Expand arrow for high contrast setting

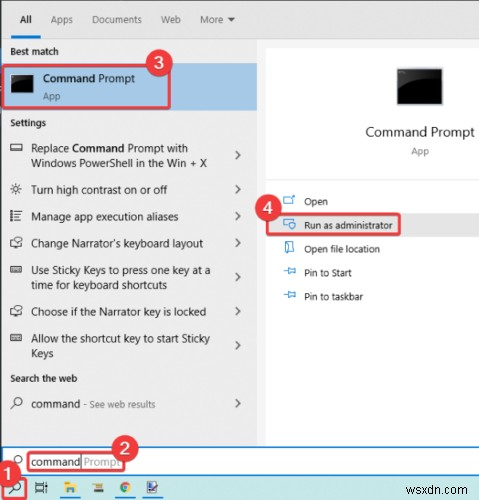tap(237, 189)
